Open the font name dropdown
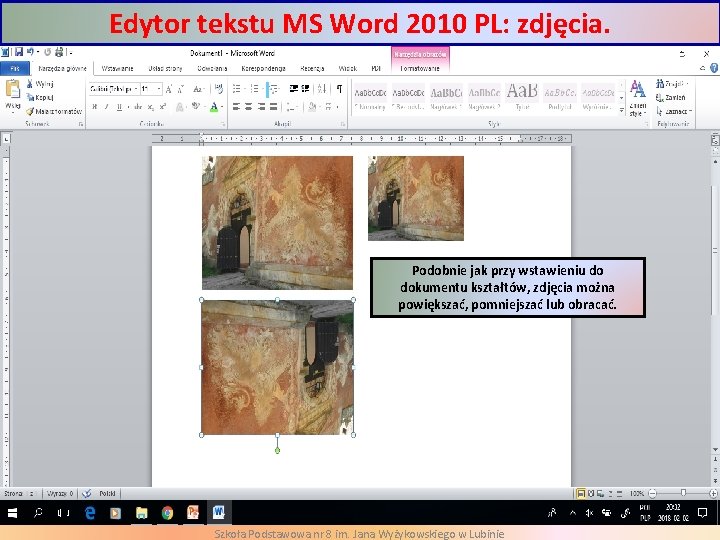This screenshot has width=720, height=540. click(136, 89)
